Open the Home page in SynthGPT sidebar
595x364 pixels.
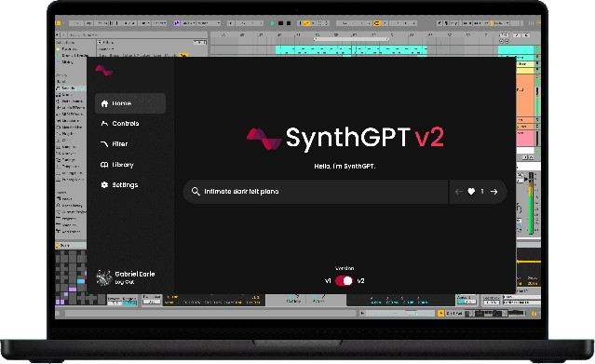tap(130, 103)
